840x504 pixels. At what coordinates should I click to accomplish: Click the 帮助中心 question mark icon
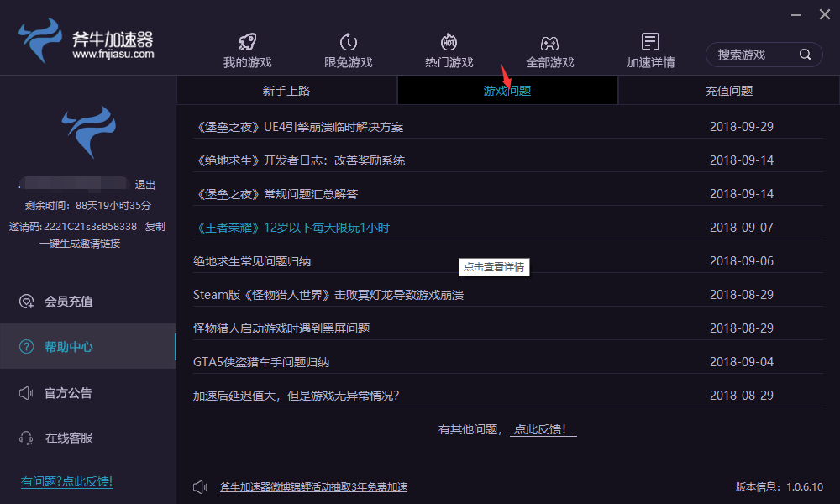26,347
